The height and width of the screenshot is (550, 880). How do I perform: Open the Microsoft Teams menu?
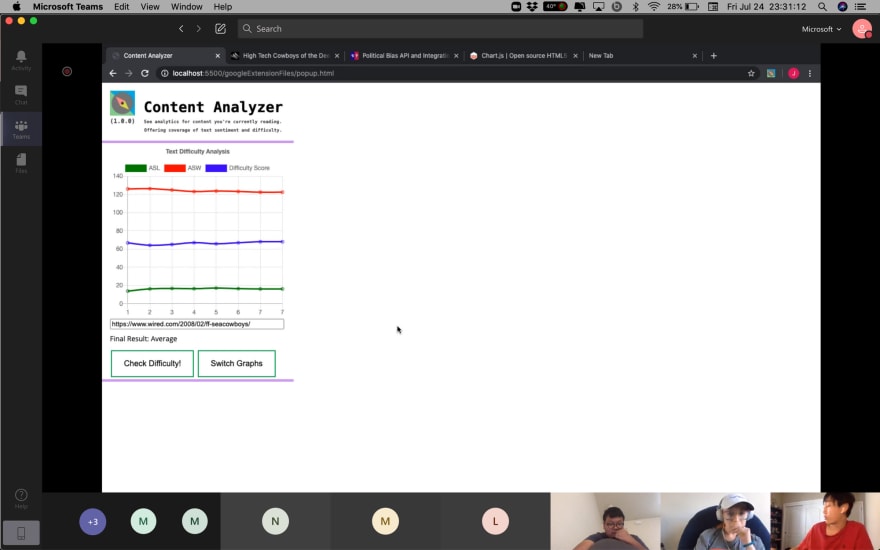[x=68, y=7]
